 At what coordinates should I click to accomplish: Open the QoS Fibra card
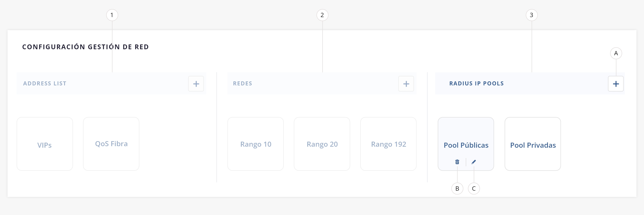pos(111,144)
